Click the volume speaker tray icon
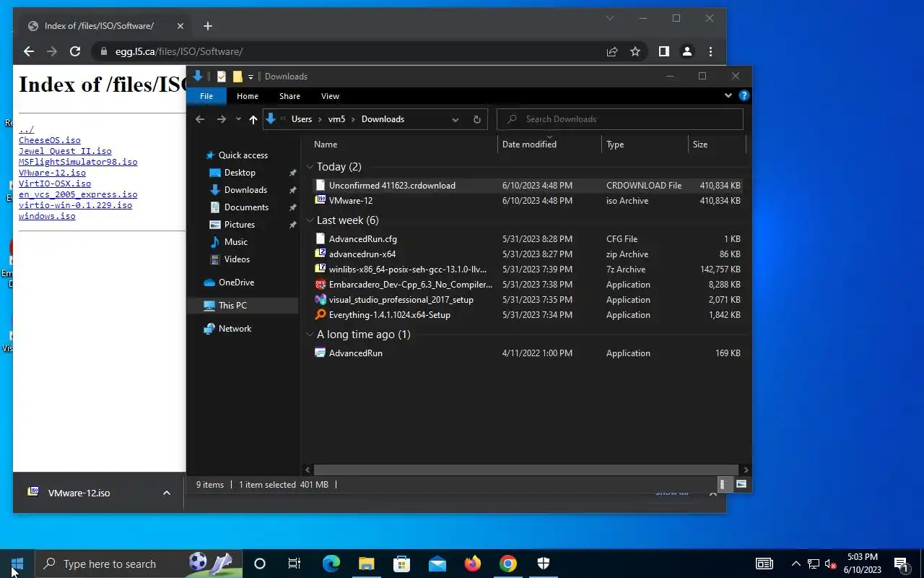 830,564
